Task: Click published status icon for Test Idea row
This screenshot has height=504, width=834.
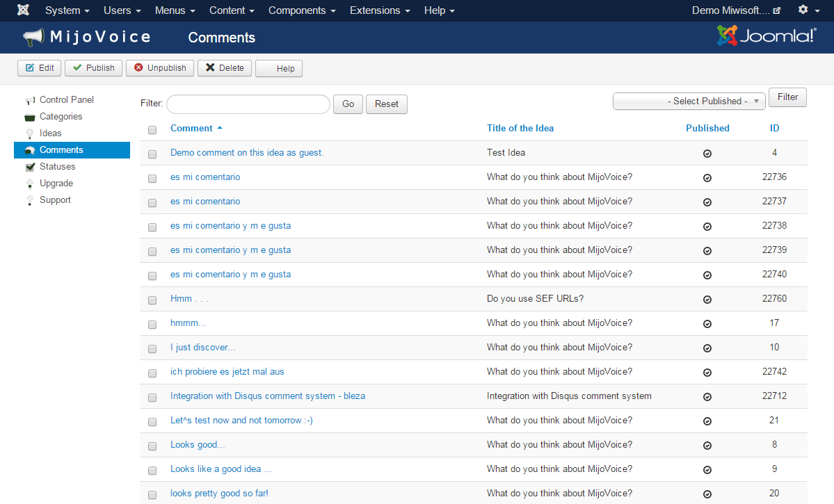Action: pos(707,154)
